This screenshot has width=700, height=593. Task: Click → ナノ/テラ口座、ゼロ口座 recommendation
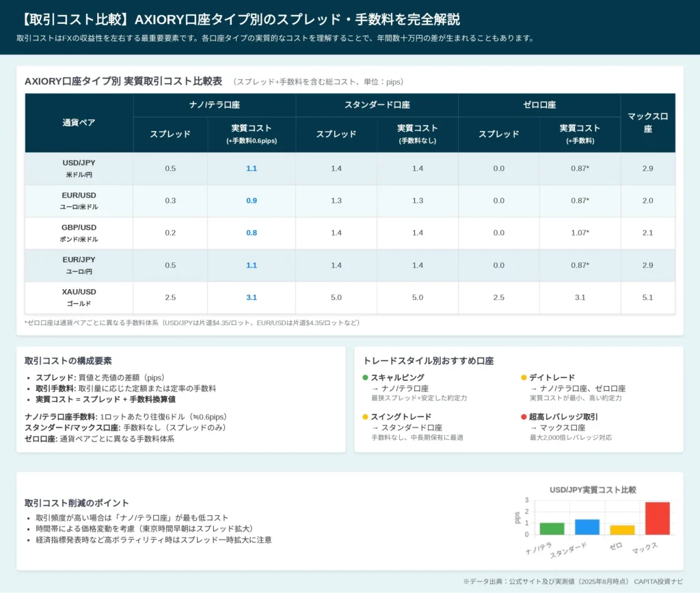tap(578, 389)
